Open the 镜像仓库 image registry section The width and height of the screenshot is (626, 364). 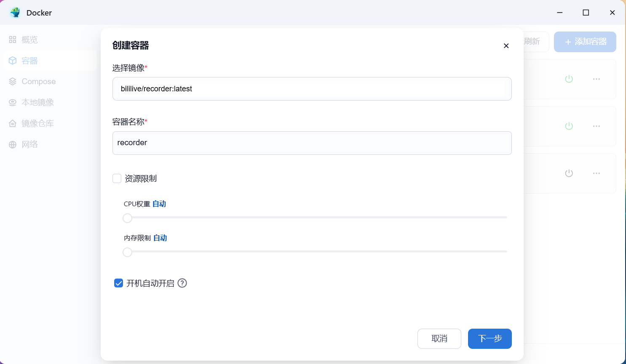[x=50, y=123]
